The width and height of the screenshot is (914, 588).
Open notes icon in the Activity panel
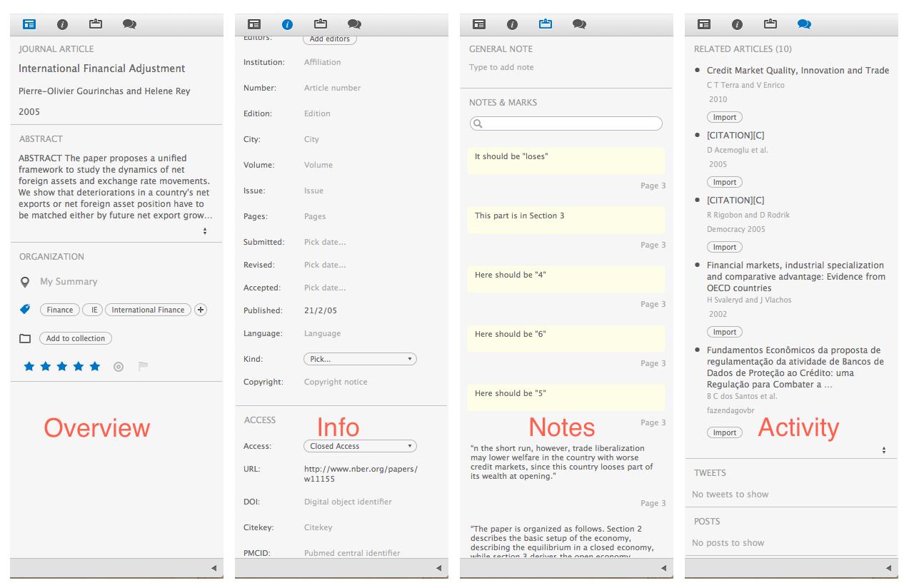[770, 24]
